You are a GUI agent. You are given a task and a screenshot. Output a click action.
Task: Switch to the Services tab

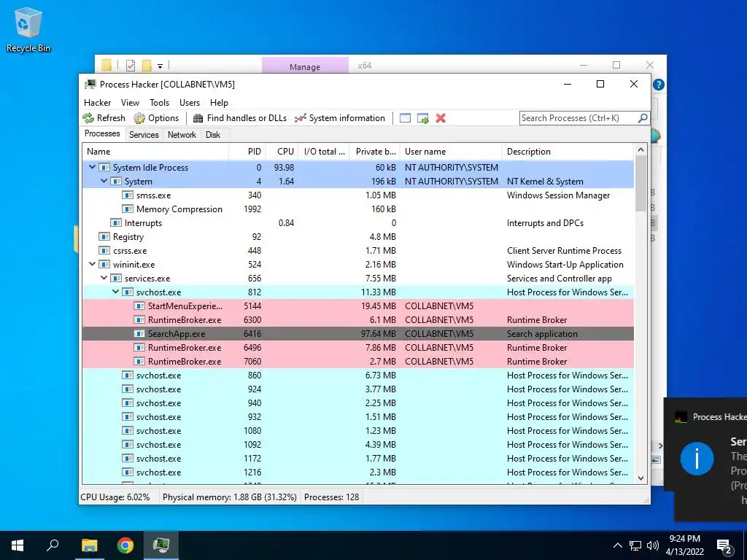pos(144,135)
